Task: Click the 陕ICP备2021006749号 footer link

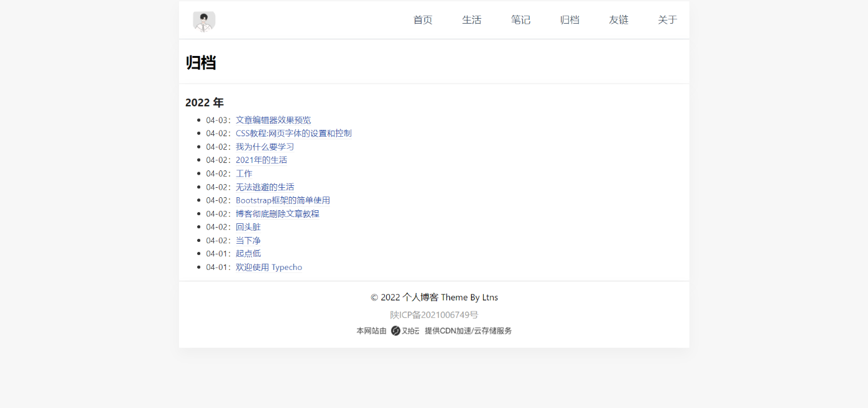Action: click(434, 315)
